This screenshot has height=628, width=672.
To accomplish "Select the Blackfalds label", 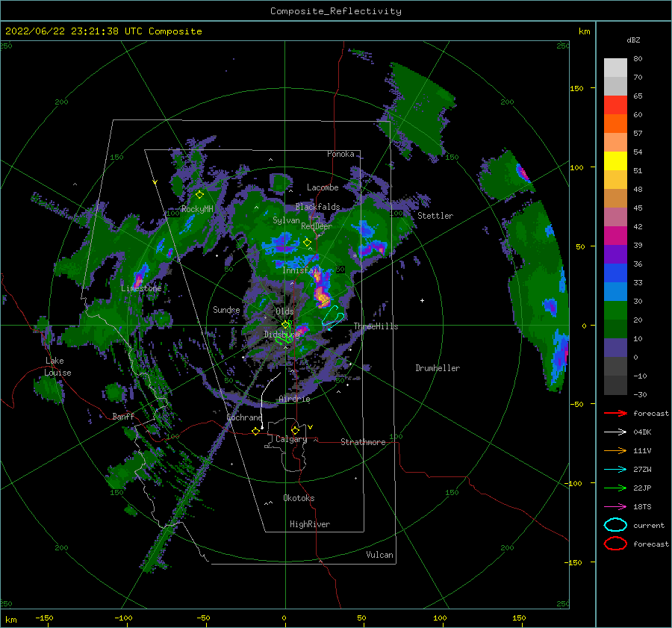I will point(317,207).
